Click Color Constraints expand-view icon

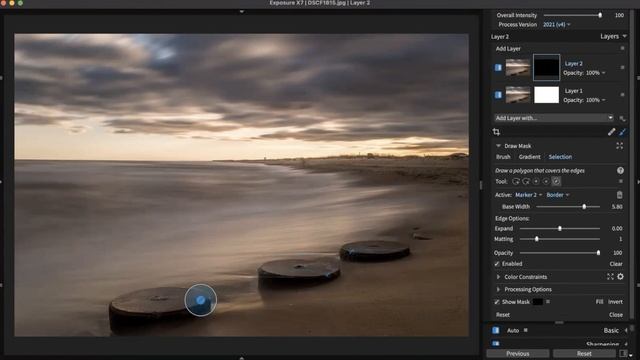pyautogui.click(x=610, y=277)
